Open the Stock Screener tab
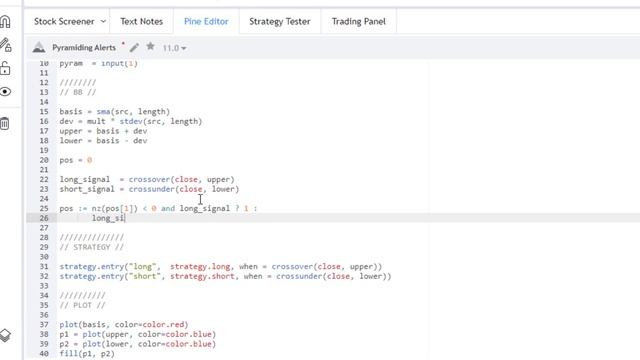 coord(64,22)
